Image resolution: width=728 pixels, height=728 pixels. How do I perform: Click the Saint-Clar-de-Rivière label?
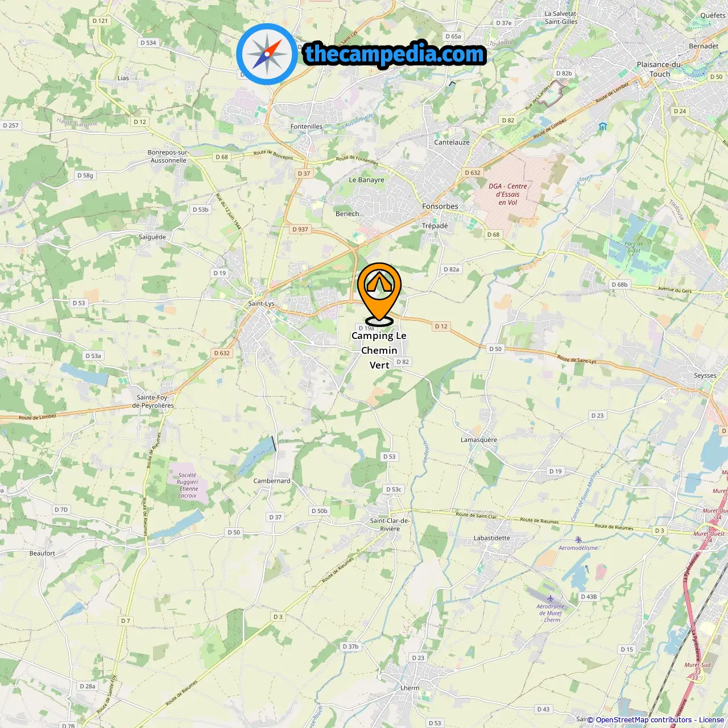(x=390, y=524)
